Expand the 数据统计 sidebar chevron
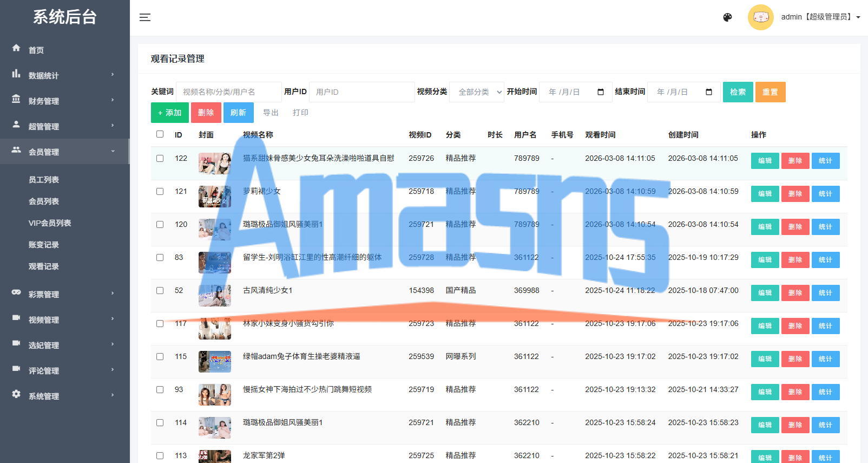This screenshot has width=868, height=463. click(113, 74)
